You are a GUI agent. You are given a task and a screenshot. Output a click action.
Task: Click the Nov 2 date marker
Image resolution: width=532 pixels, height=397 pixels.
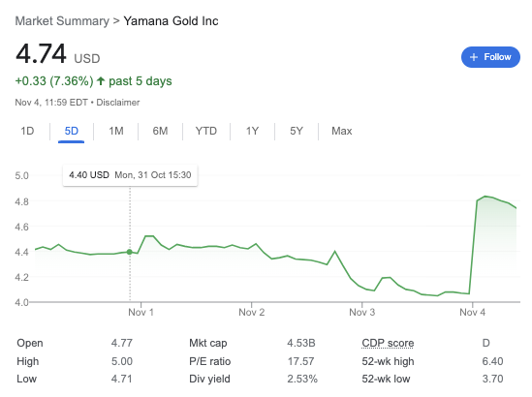pyautogui.click(x=251, y=312)
